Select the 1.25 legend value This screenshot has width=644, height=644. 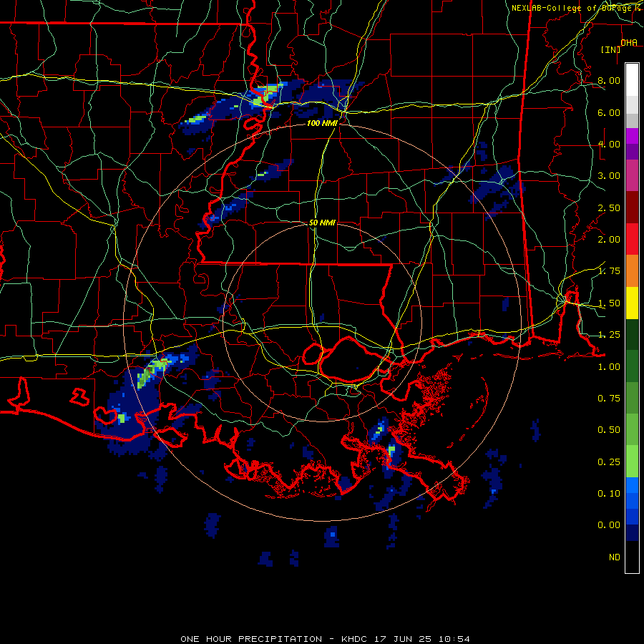[x=609, y=335]
